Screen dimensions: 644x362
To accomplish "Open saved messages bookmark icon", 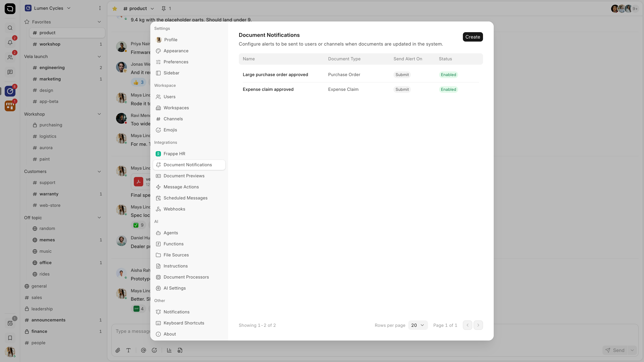I will (x=10, y=338).
